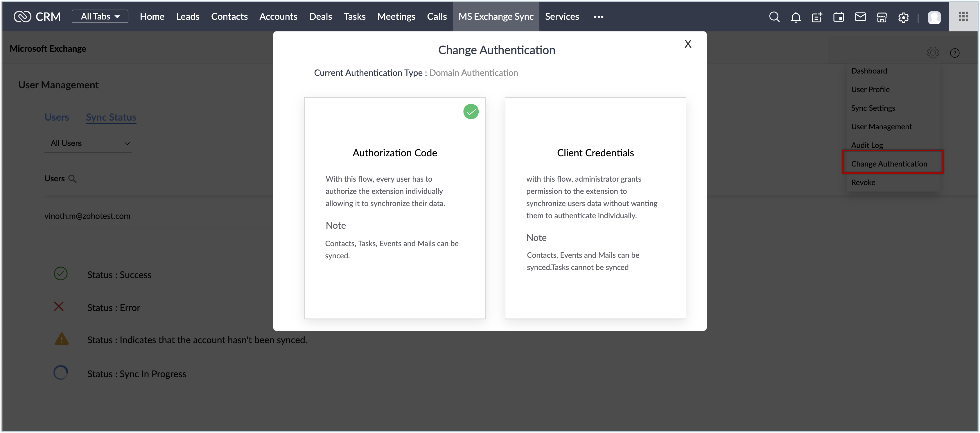Click the marketplace store icon

pos(882,17)
